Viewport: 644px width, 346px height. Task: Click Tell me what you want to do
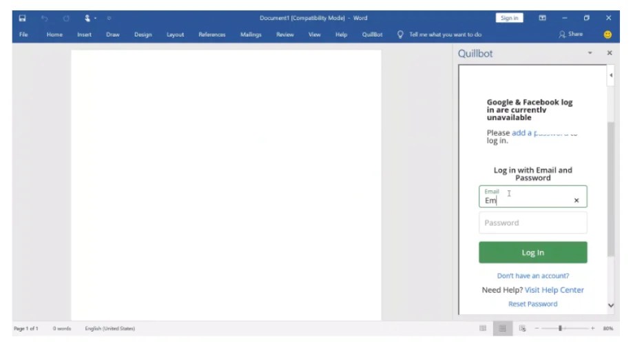point(445,34)
